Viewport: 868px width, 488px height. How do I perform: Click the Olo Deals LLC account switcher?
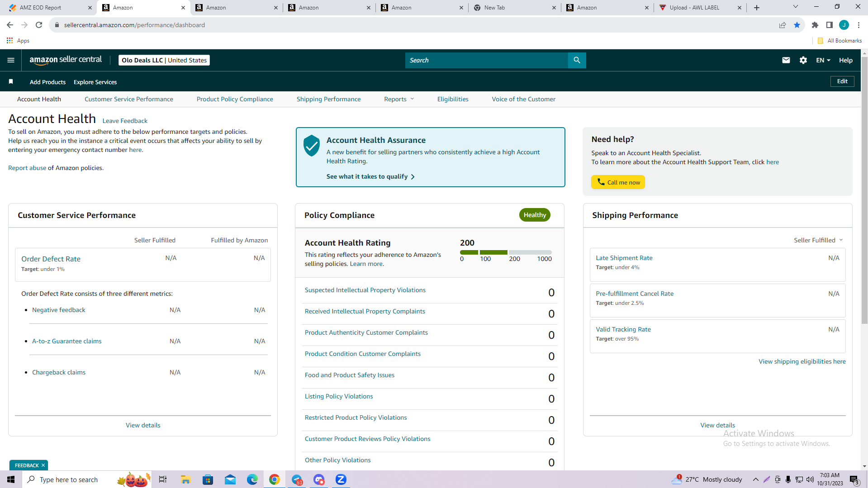164,60
